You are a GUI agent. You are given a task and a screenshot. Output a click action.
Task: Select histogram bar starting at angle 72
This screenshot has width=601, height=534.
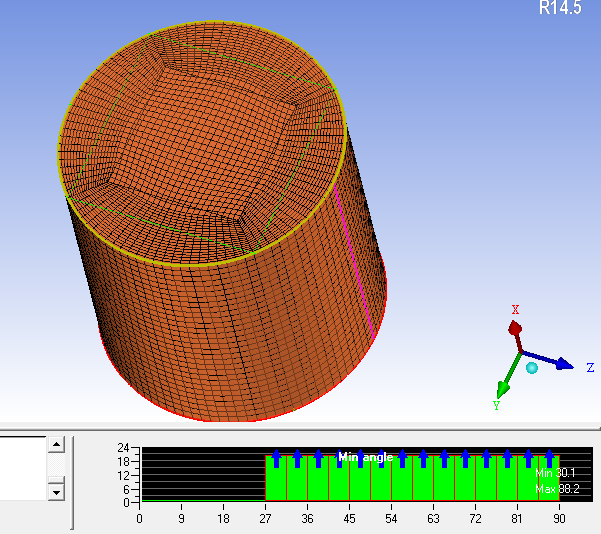click(486, 478)
